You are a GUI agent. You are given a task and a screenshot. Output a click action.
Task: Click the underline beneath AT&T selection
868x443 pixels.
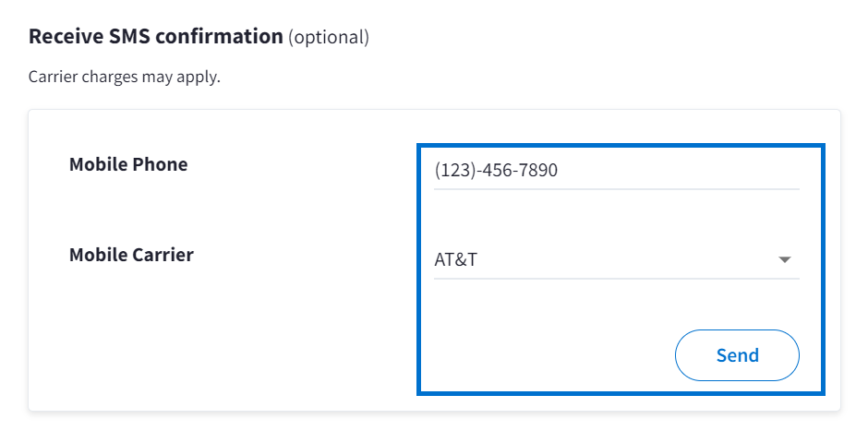(616, 278)
